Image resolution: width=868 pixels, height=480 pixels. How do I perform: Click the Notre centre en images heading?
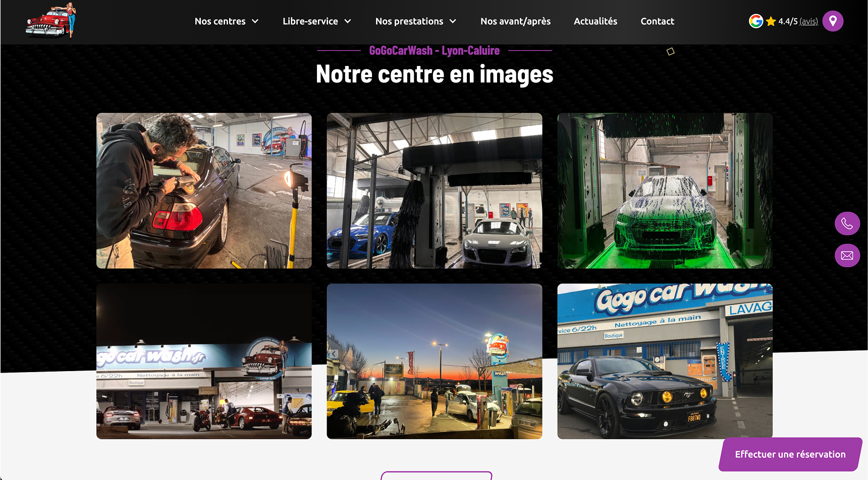click(435, 74)
